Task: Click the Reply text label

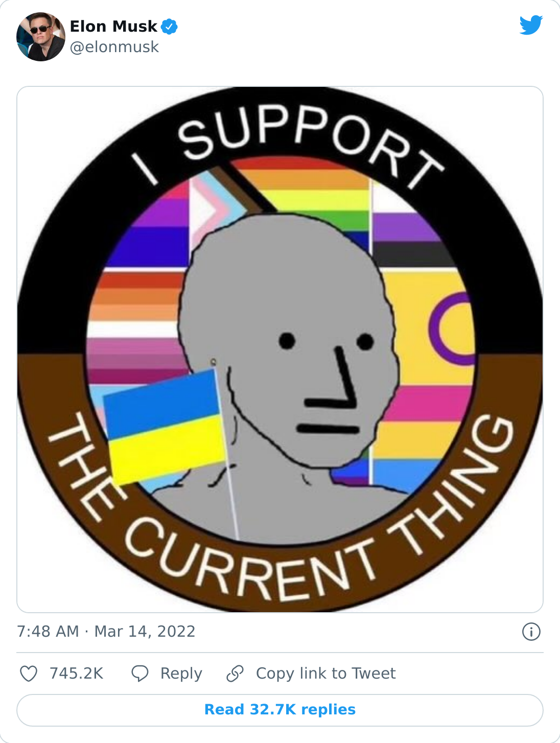Action: [181, 674]
